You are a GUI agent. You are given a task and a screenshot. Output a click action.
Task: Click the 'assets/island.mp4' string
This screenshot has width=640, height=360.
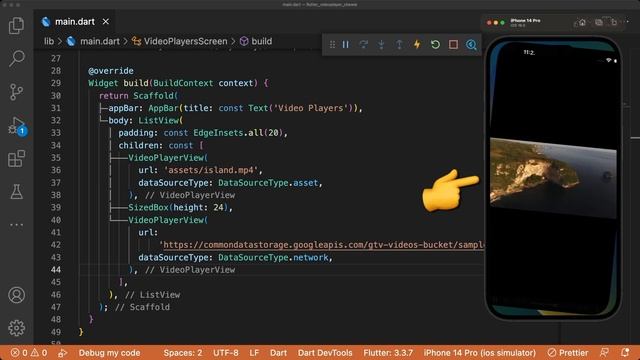[x=211, y=170]
